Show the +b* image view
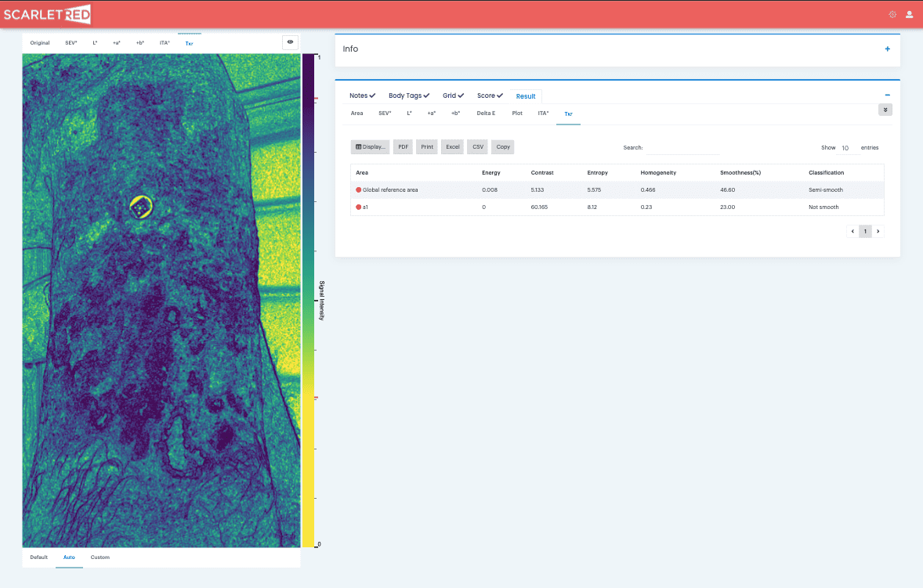Viewport: 923px width, 588px height. 140,43
